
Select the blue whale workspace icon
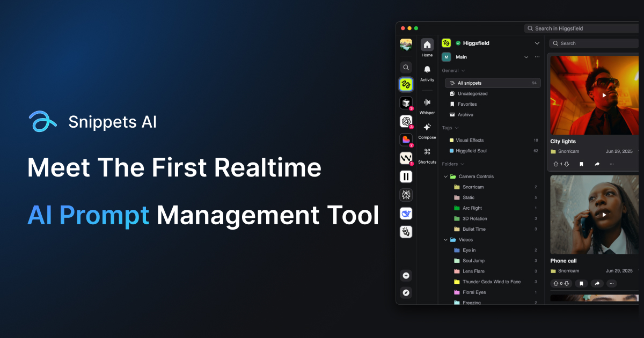click(406, 214)
